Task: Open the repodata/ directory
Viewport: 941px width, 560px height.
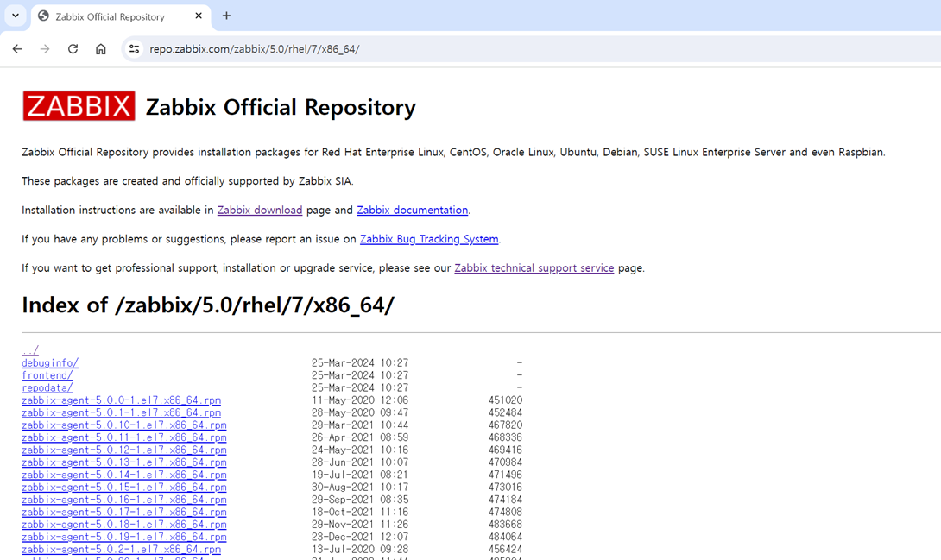Action: tap(47, 388)
